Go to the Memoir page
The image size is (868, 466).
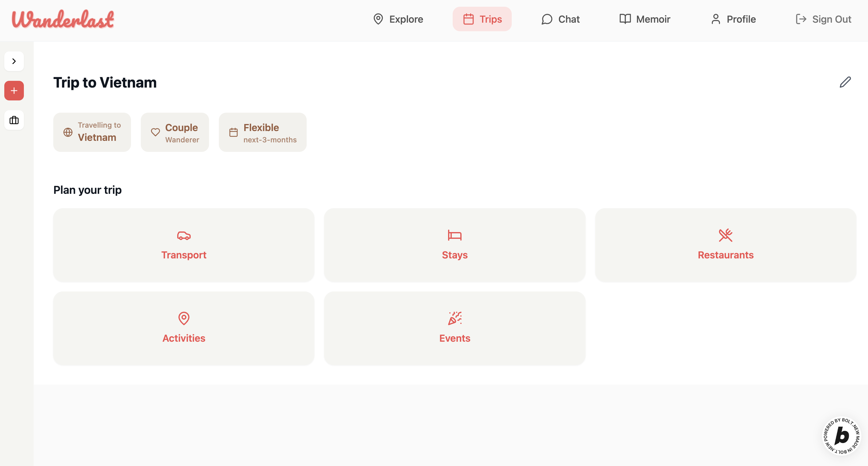645,19
